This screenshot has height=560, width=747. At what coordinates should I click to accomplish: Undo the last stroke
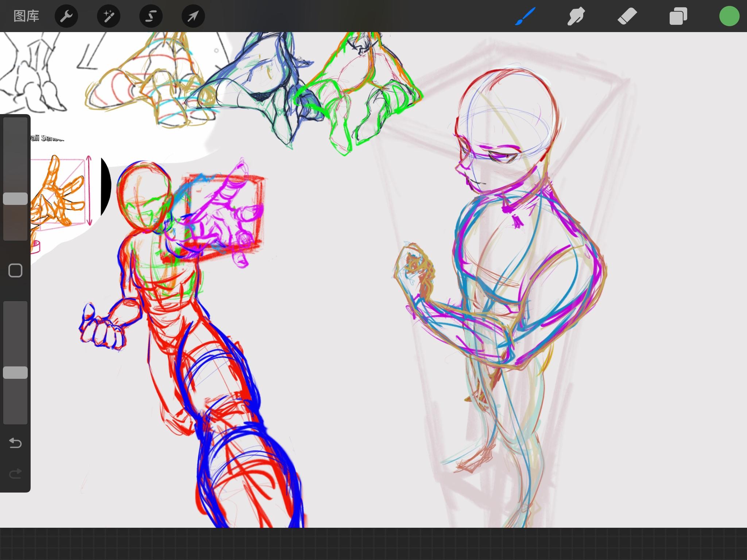pos(15,443)
